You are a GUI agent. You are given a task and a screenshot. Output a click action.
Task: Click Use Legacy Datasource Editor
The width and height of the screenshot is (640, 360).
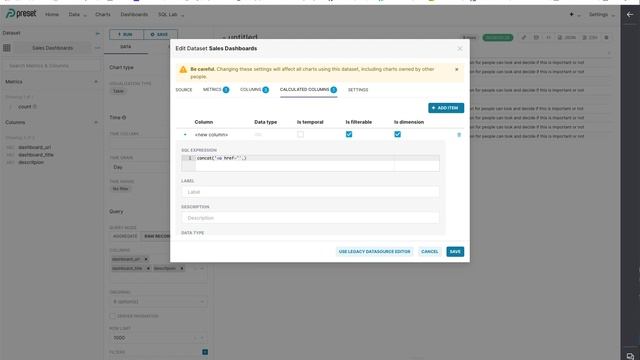[x=374, y=251]
